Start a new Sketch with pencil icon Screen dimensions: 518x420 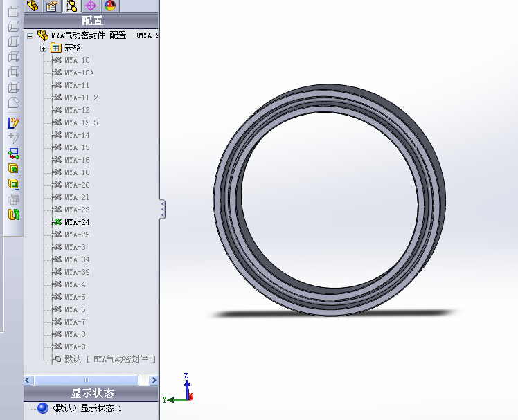(x=14, y=123)
